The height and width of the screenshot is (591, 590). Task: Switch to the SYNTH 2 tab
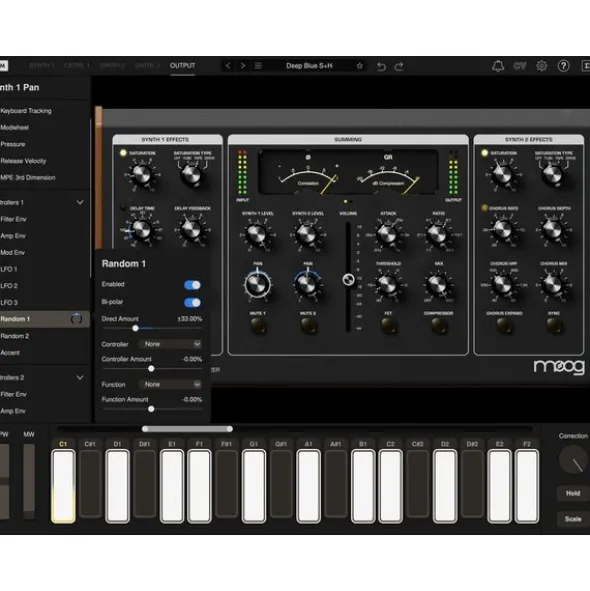tap(112, 66)
